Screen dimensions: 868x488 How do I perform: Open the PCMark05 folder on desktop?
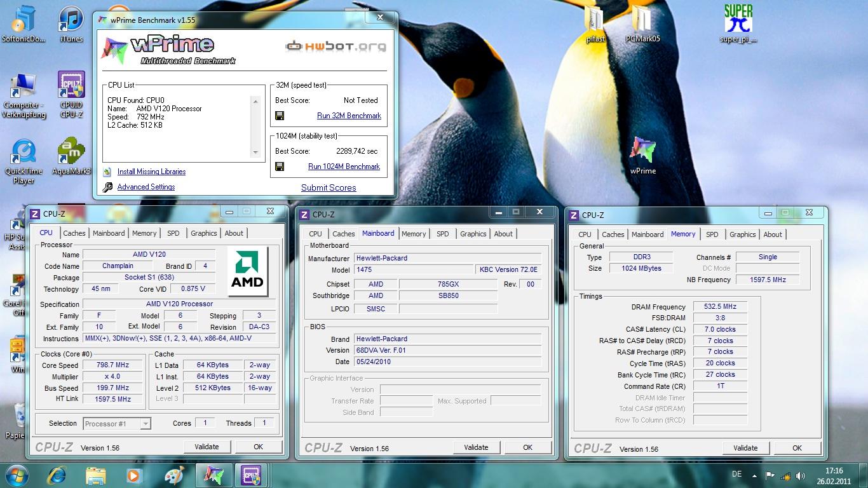pyautogui.click(x=642, y=24)
